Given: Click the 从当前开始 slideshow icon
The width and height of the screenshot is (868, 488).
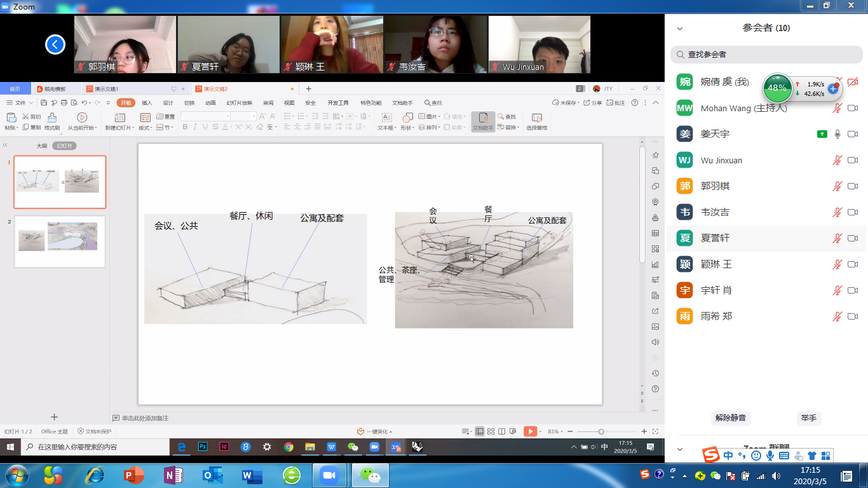Looking at the screenshot, I should (x=82, y=118).
